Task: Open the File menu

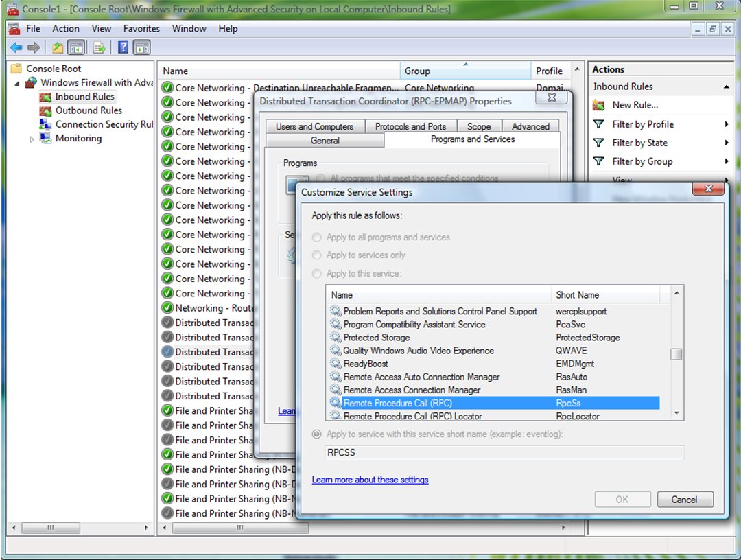Action: [33, 29]
